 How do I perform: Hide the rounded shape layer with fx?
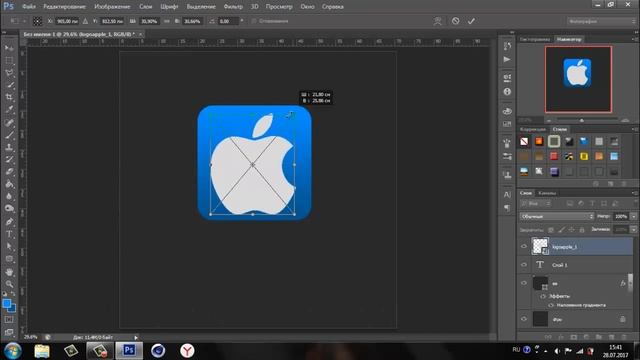coord(524,283)
